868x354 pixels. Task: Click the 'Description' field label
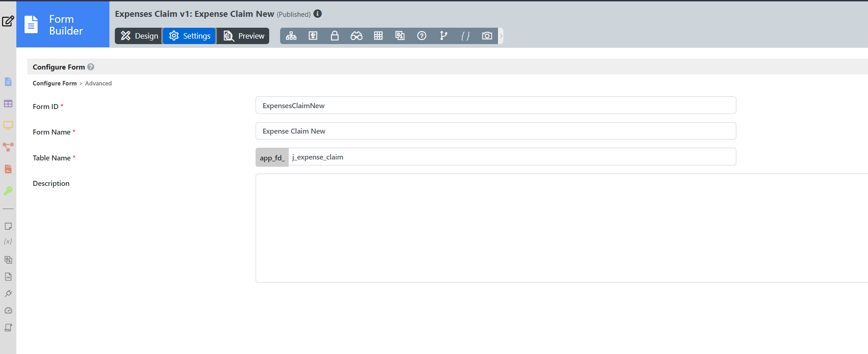pos(51,183)
